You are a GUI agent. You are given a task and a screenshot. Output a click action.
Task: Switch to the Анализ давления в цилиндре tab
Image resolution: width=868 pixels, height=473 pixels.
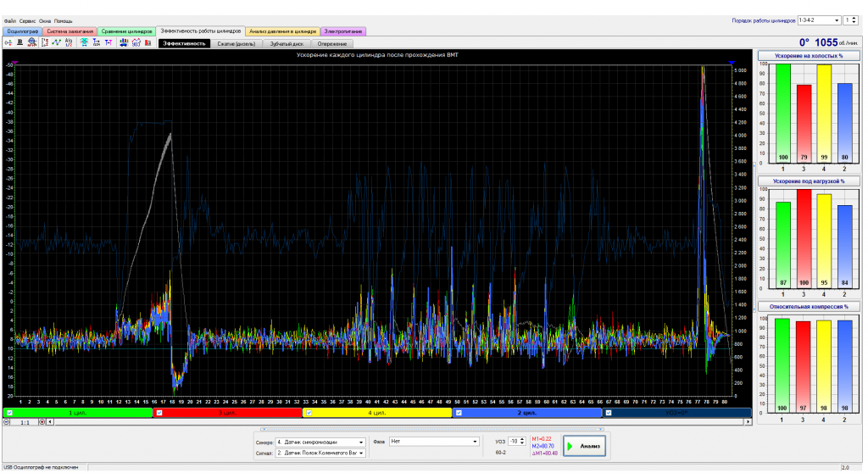[283, 31]
